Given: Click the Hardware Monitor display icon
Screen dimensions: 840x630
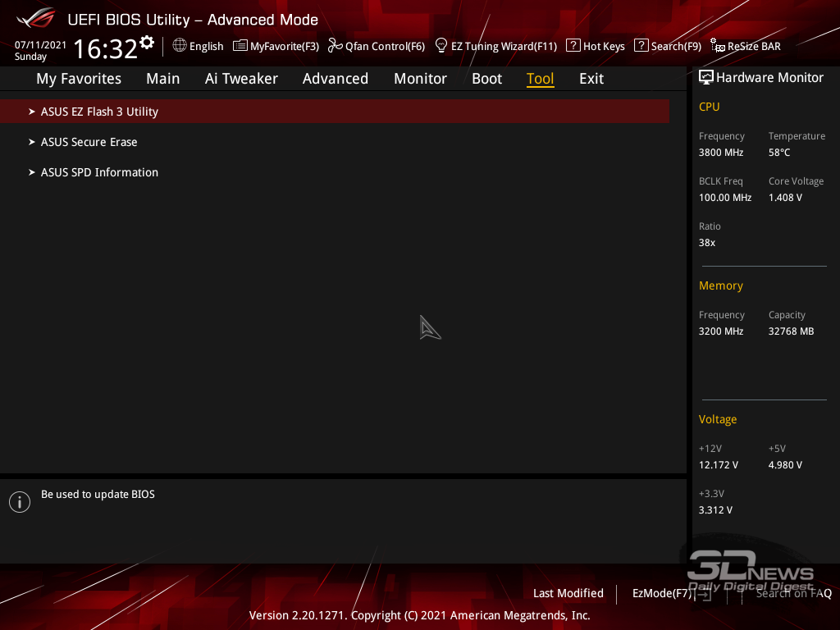Looking at the screenshot, I should point(706,78).
